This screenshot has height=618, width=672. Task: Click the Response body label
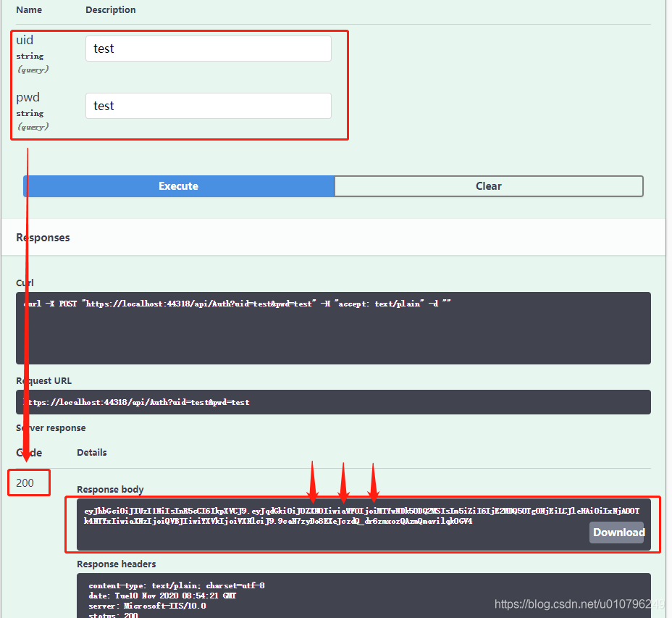point(110,489)
